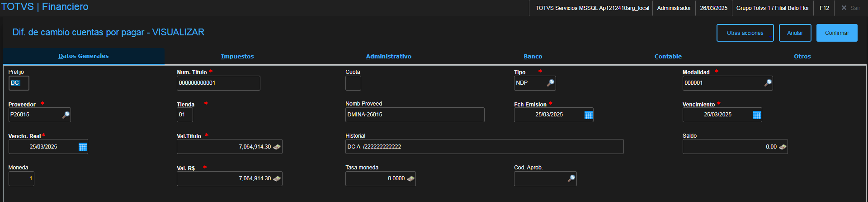The image size is (868, 202).
Task: Click calculator icon for Tasa moneda
Action: (410, 178)
